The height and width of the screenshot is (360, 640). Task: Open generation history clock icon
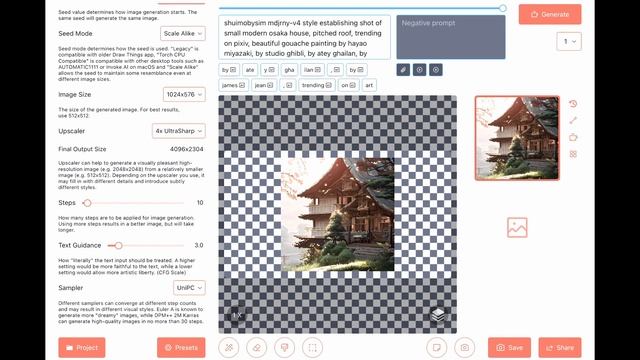tap(573, 104)
